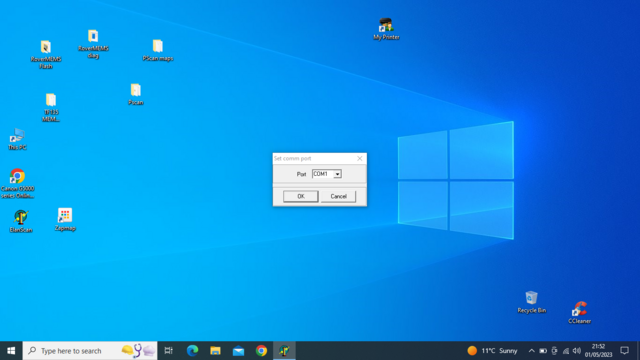Switch to the ElanScan taskbar app
The image size is (640, 360).
pos(284,351)
